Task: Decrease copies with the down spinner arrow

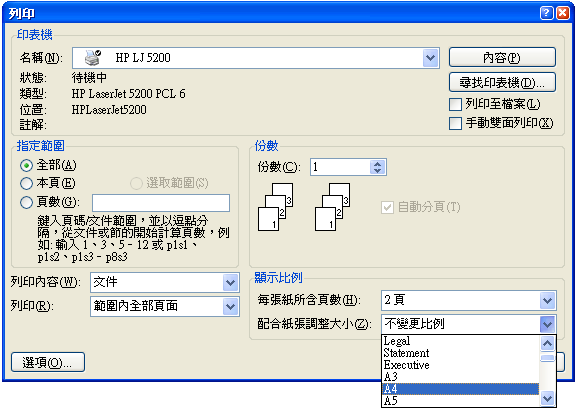Action: tap(377, 171)
